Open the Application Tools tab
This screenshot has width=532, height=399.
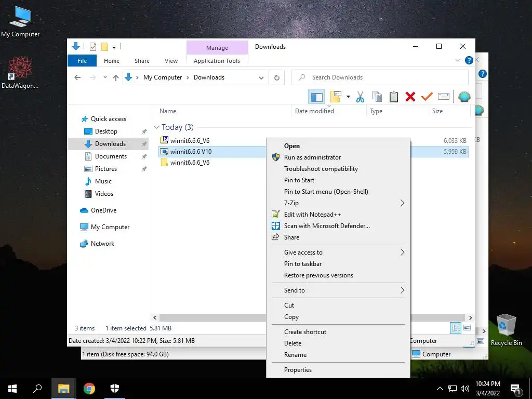(217, 61)
